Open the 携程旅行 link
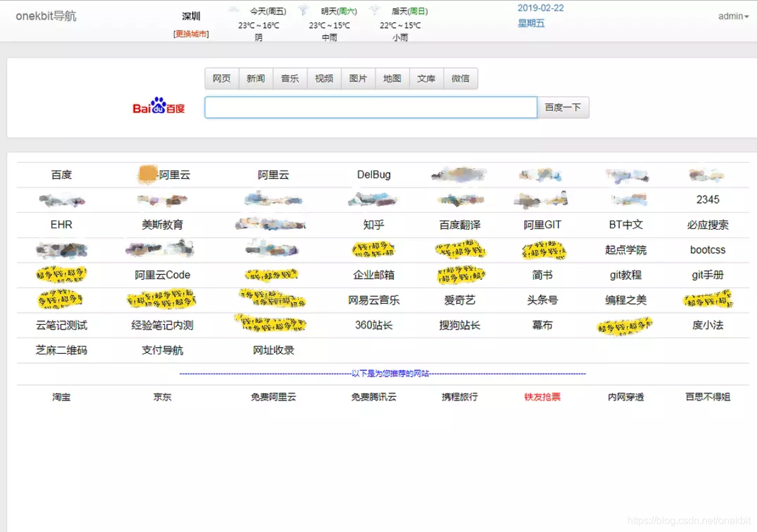This screenshot has width=757, height=532. pos(460,397)
